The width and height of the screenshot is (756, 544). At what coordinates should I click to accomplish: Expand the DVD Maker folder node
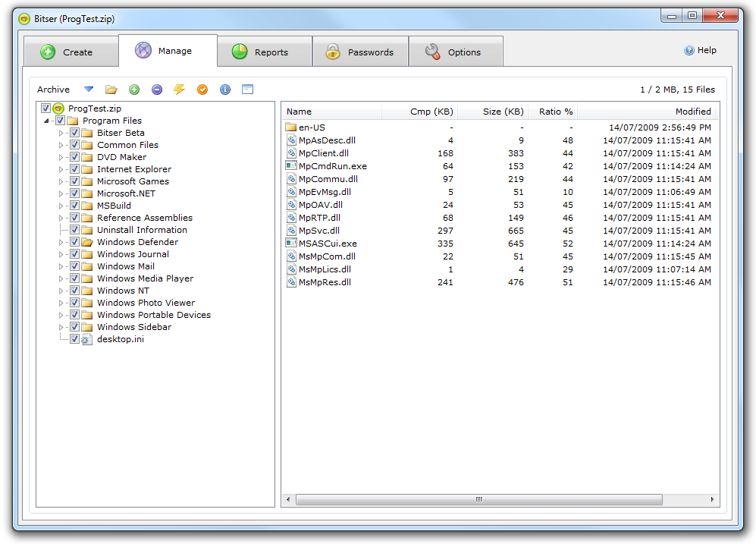(x=61, y=157)
